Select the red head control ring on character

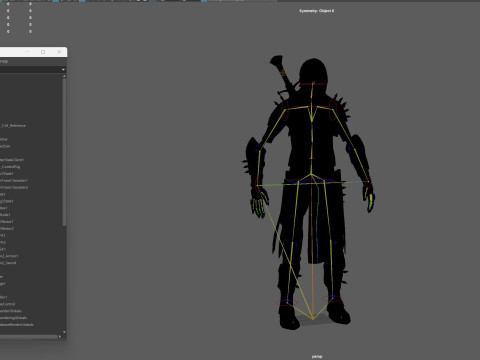[313, 84]
